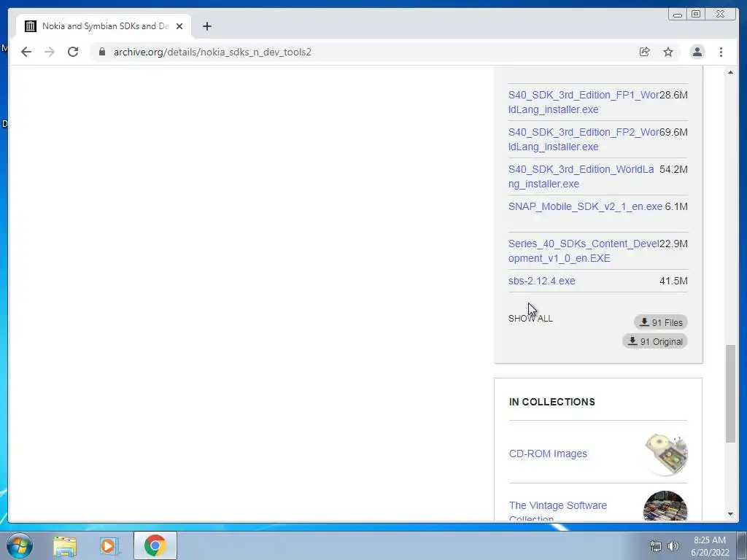Open The Vintage Software Collection link

point(557,511)
